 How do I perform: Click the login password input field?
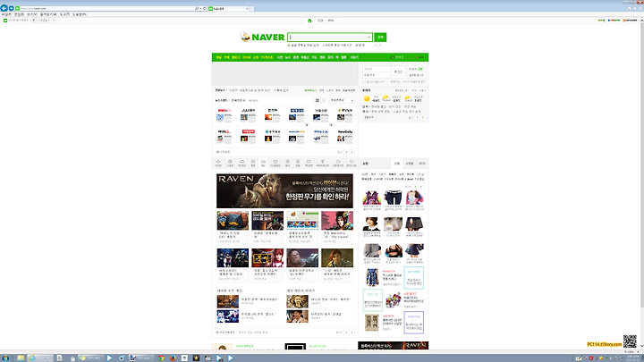point(377,75)
